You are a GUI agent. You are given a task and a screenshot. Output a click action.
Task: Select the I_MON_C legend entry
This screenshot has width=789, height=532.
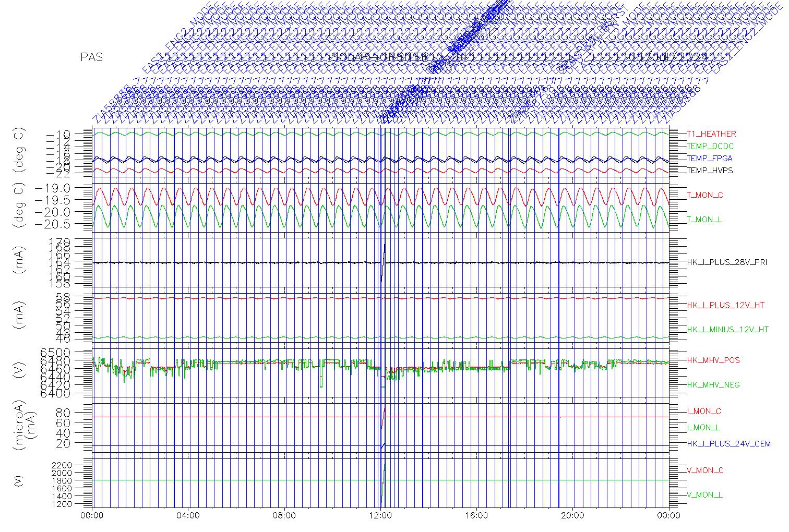pyautogui.click(x=704, y=412)
